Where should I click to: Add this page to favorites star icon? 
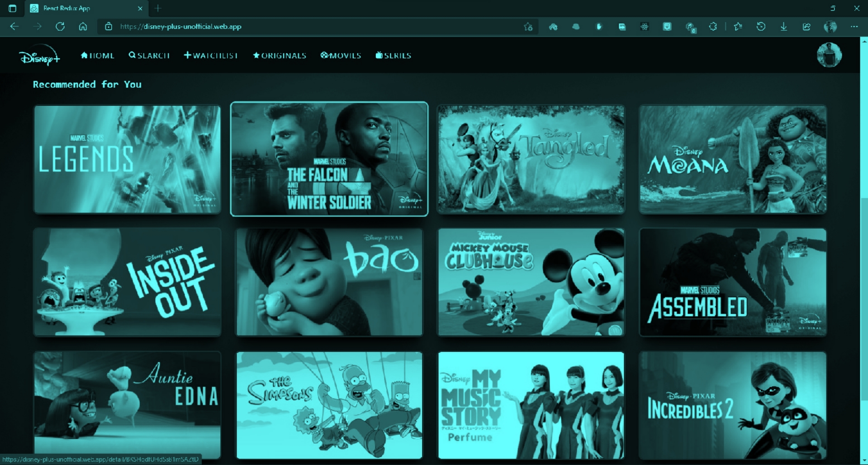pos(528,27)
